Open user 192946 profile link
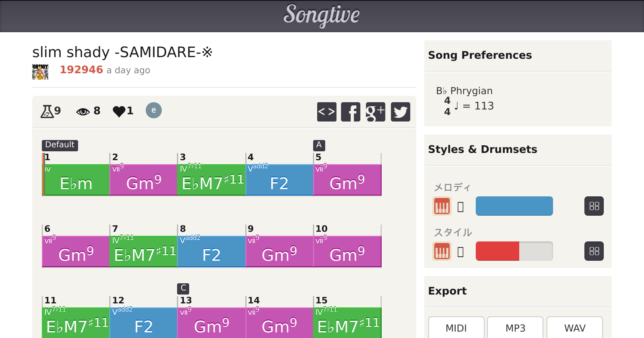This screenshot has width=644, height=338. [x=81, y=70]
